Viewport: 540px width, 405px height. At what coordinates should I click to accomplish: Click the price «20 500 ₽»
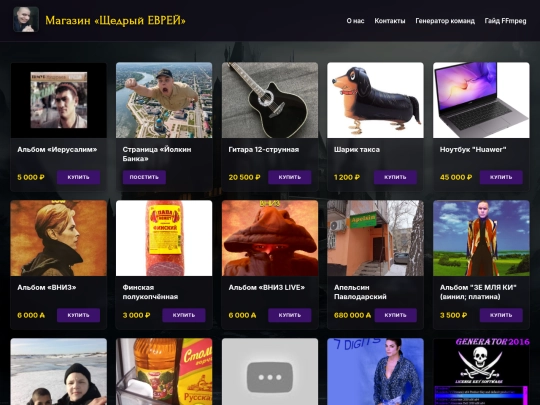[245, 177]
